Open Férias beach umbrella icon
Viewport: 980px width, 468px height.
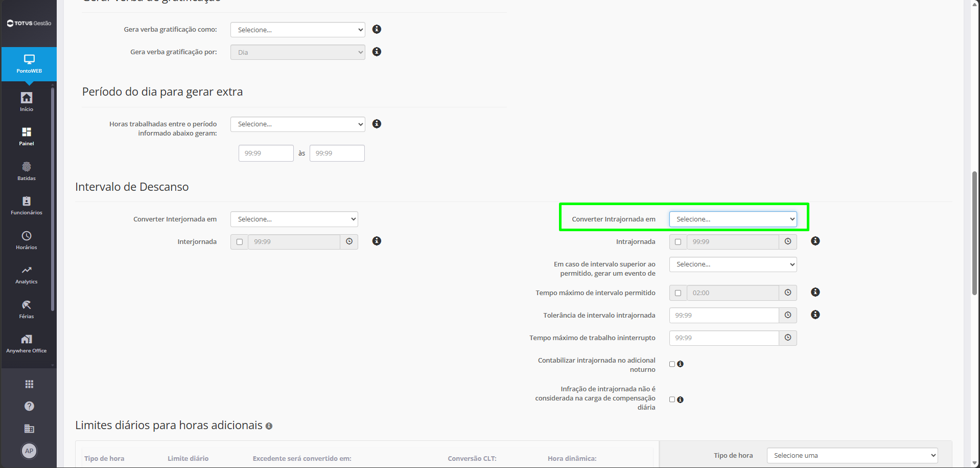click(x=27, y=305)
